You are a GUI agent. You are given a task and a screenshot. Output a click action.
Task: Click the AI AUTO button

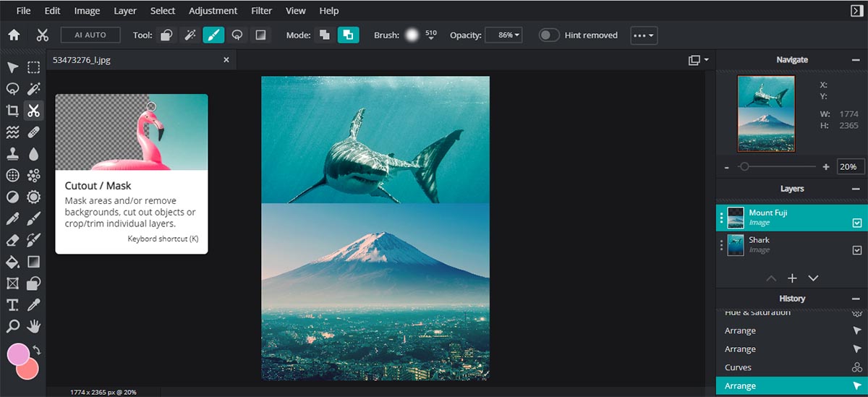click(90, 35)
